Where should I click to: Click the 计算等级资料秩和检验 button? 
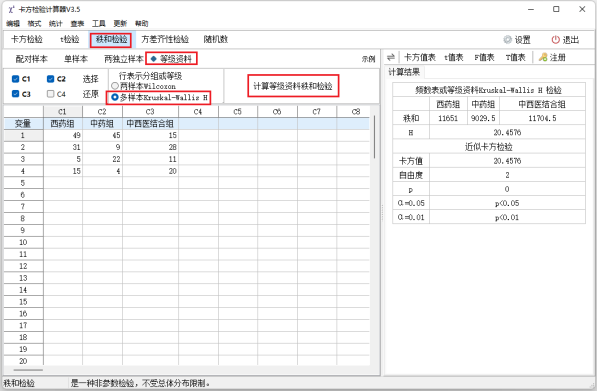tap(293, 86)
